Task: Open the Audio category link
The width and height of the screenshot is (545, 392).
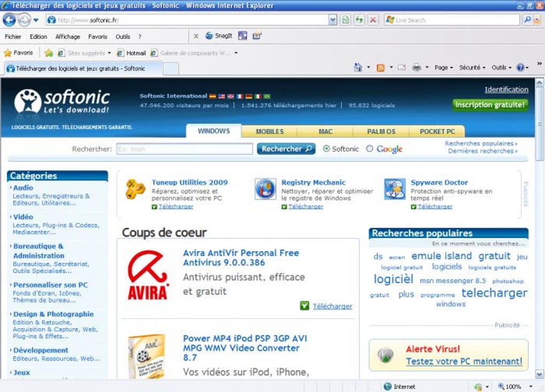Action: (23, 187)
